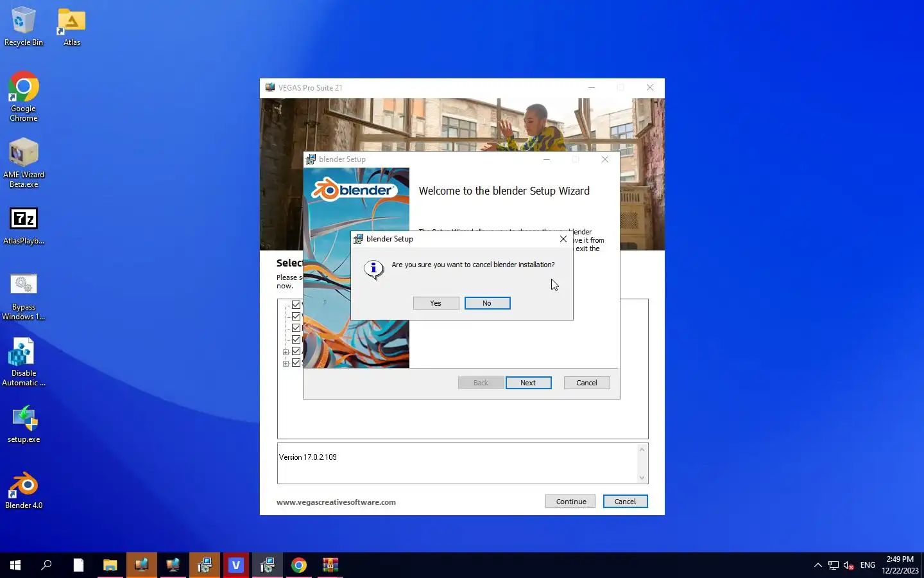Viewport: 924px width, 578px height.
Task: Open Google Chrome from the taskbar
Action: [299, 565]
